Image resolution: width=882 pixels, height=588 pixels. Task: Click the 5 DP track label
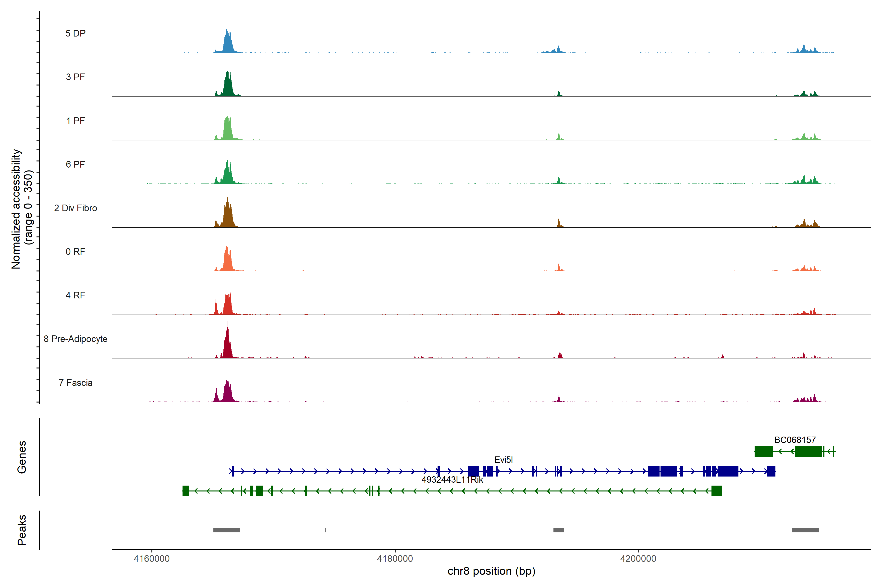click(x=75, y=33)
